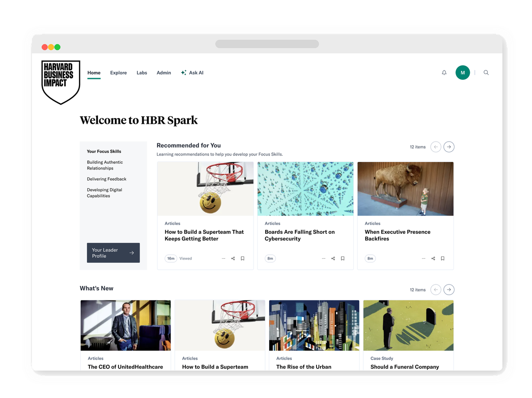Bookmark the Superteam recommended article
Screen dimensions: 532x398
click(243, 258)
